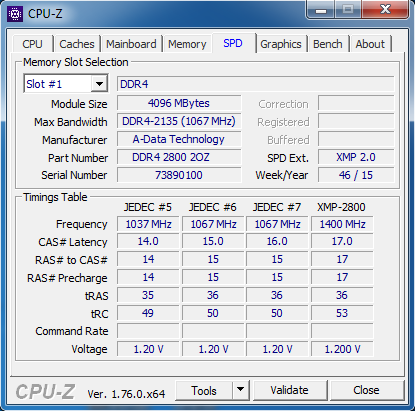
Task: Open the Mainboard tab
Action: [x=131, y=44]
